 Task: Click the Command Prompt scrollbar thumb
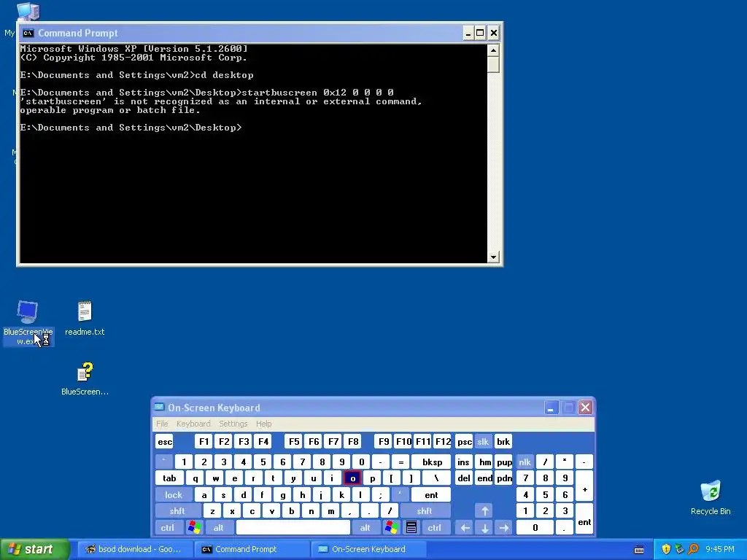(493, 64)
